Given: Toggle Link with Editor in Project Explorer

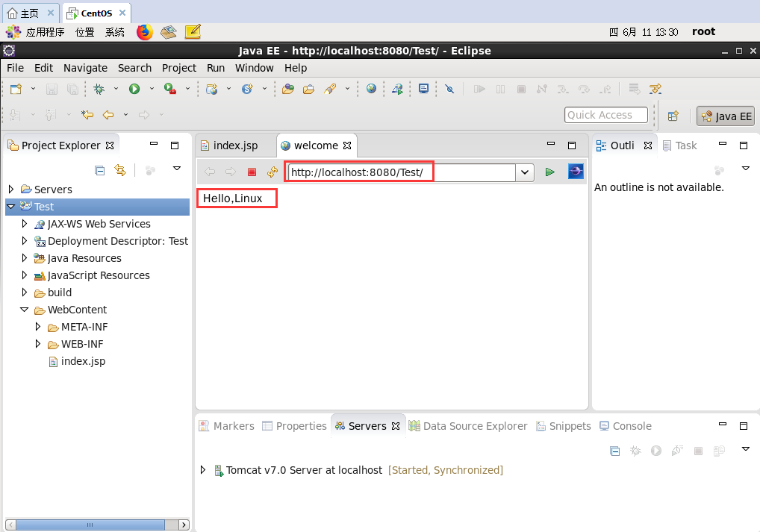Looking at the screenshot, I should tap(120, 171).
